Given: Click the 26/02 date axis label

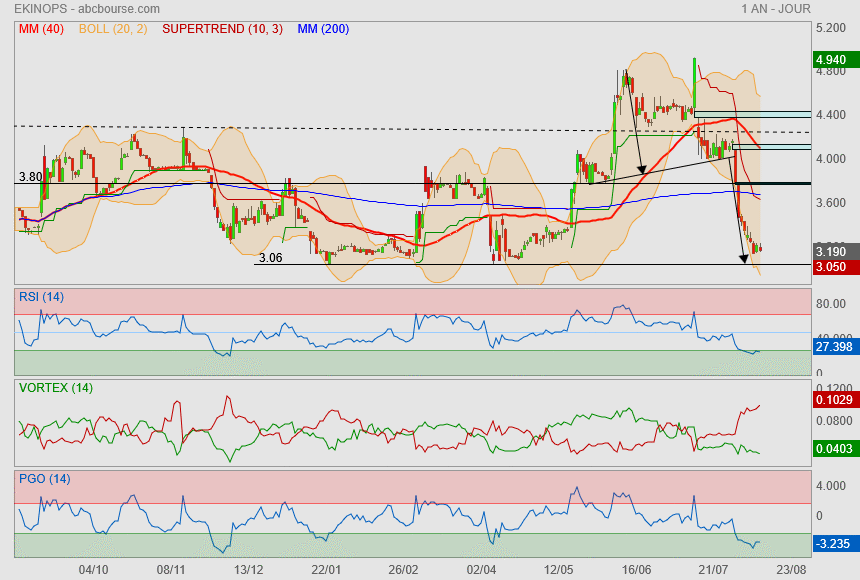Looking at the screenshot, I should click(x=403, y=570).
